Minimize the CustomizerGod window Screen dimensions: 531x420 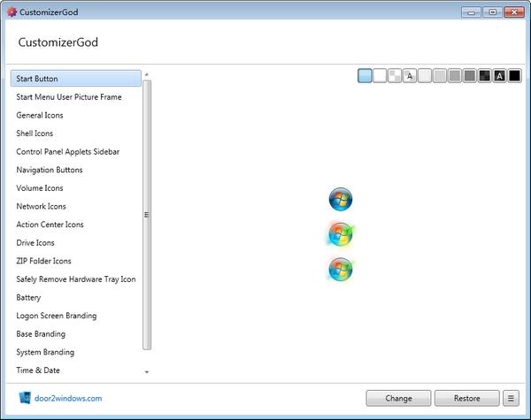coord(471,12)
